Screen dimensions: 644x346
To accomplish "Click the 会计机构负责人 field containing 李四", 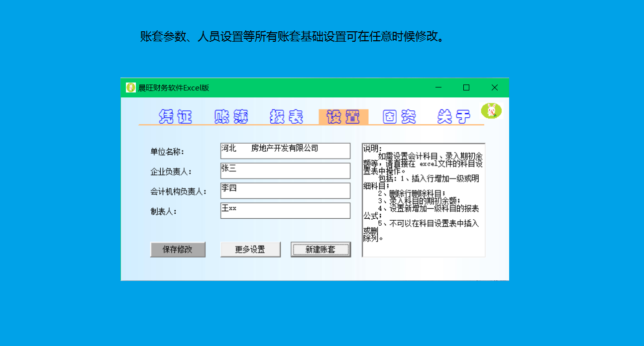I will (x=285, y=191).
